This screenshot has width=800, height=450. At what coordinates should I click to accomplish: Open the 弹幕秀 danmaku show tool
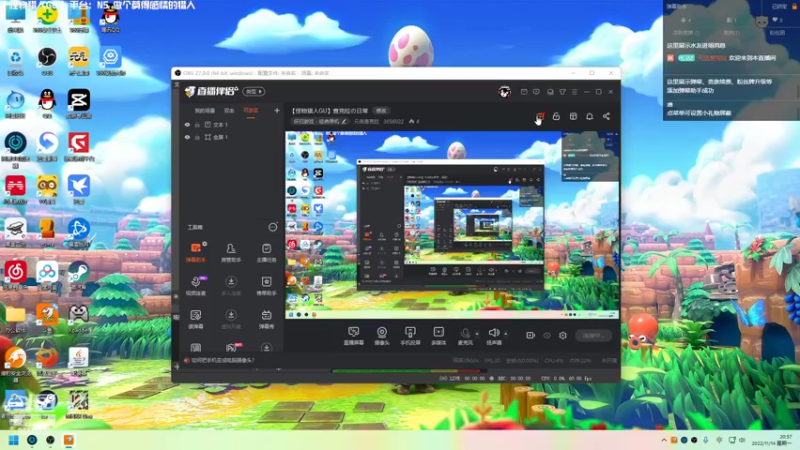point(266,319)
